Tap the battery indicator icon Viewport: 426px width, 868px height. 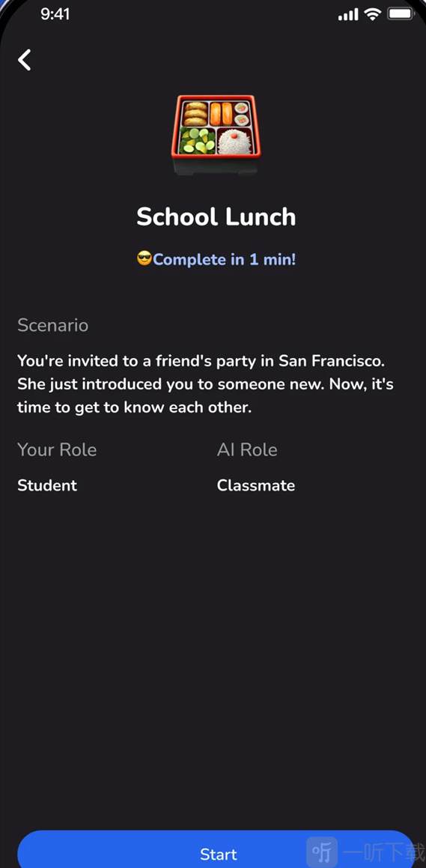[x=401, y=14]
